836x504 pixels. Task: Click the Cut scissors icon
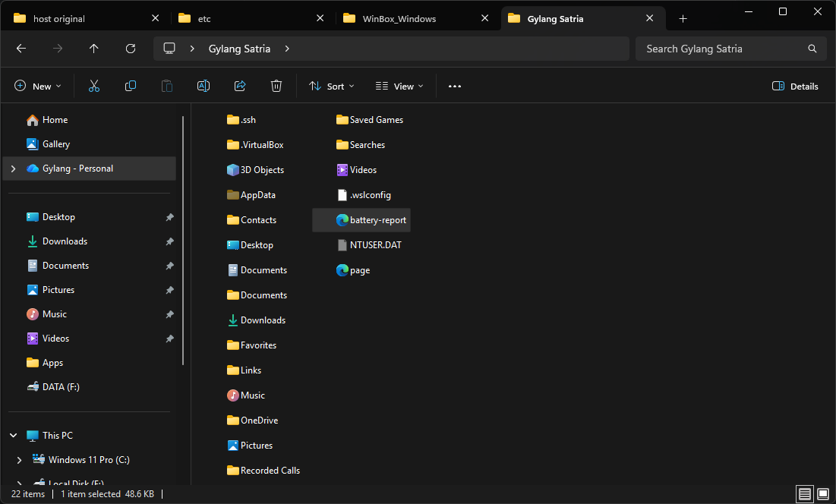pos(94,87)
